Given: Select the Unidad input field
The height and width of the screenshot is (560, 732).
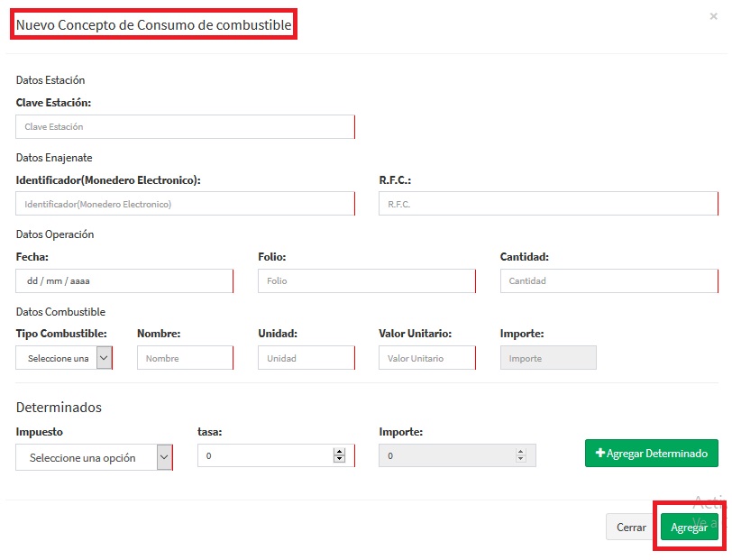Looking at the screenshot, I should coord(306,358).
